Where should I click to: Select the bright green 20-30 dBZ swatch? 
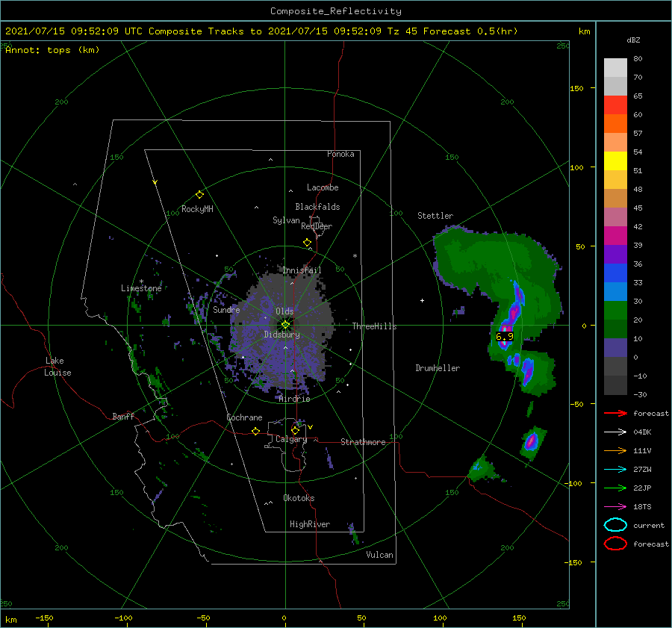(x=615, y=311)
